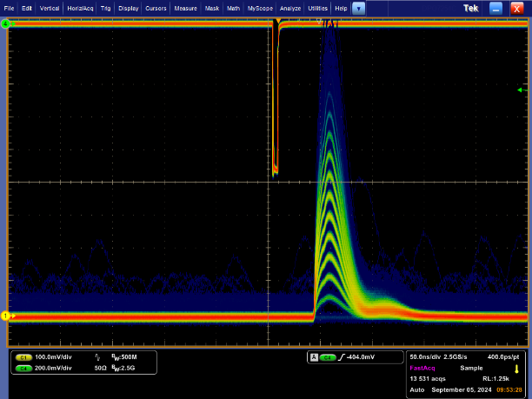Expand the menu bar dropdown arrow button
Screen dimensions: 532x399
click(x=359, y=8)
